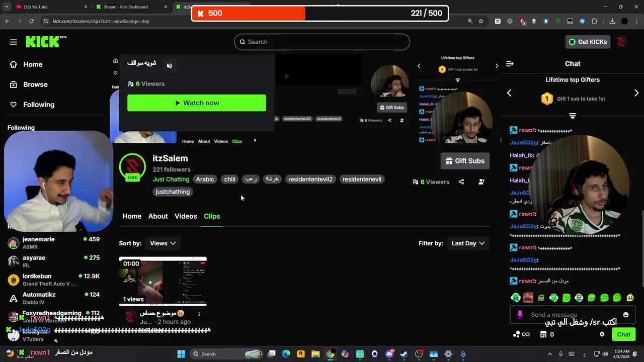Screen dimensions: 644x362
Task: Switch to the Home channel tab
Action: [x=132, y=216]
